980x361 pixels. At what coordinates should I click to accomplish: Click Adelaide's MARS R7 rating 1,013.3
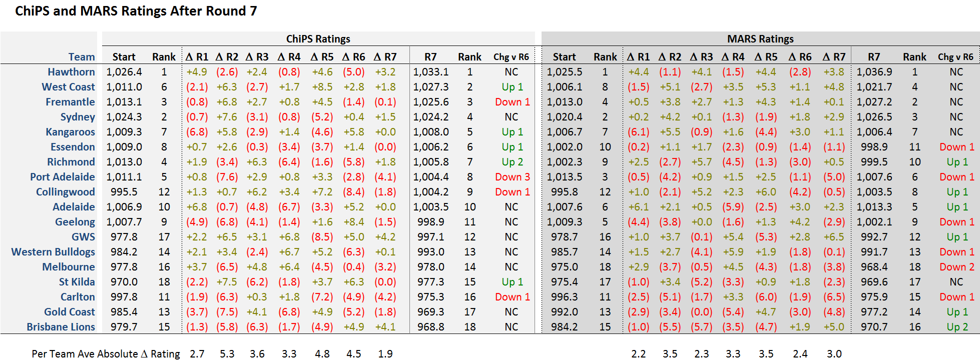click(x=874, y=207)
